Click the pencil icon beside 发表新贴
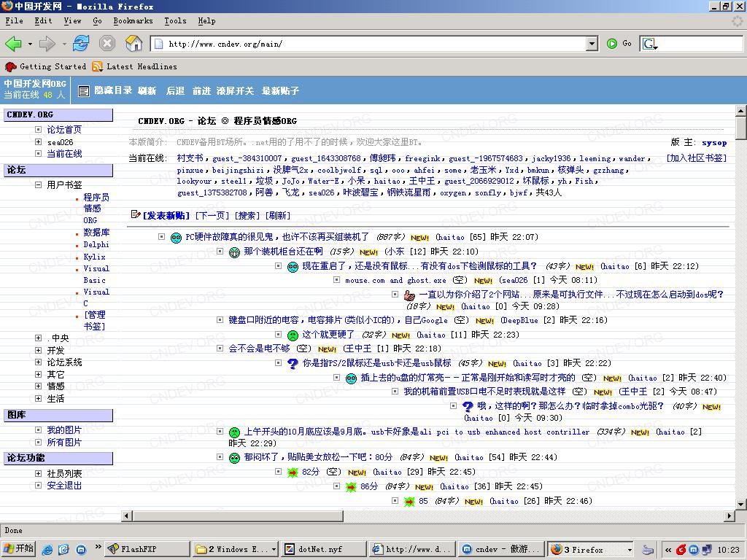This screenshot has height=560, width=747. click(x=135, y=214)
